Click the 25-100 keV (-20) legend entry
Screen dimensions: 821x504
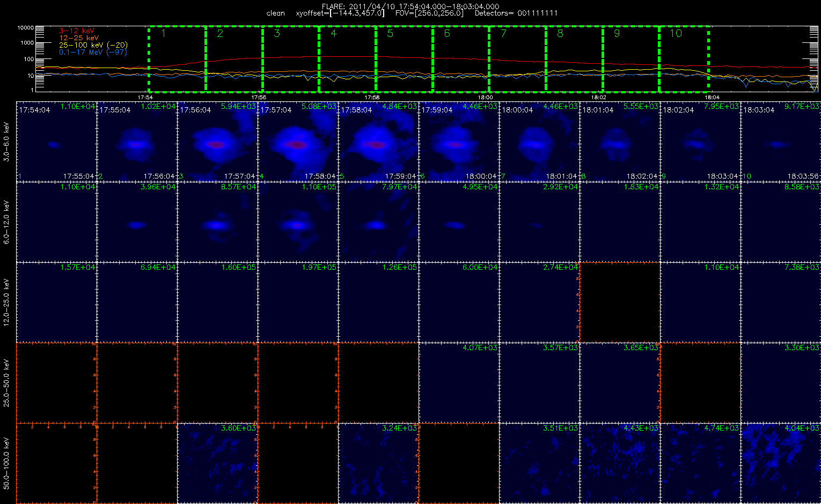93,45
